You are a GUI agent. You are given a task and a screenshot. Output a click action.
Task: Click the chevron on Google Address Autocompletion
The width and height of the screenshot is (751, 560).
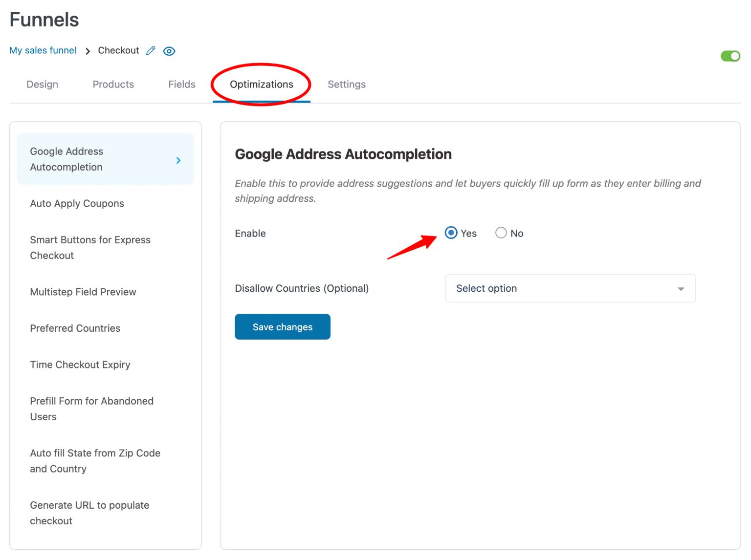[178, 160]
